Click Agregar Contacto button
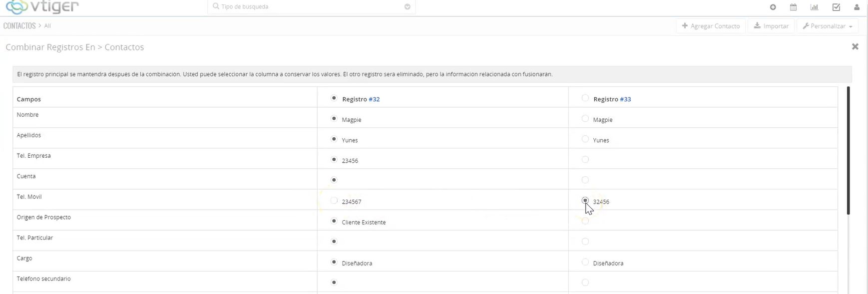The height and width of the screenshot is (294, 868). click(x=711, y=26)
